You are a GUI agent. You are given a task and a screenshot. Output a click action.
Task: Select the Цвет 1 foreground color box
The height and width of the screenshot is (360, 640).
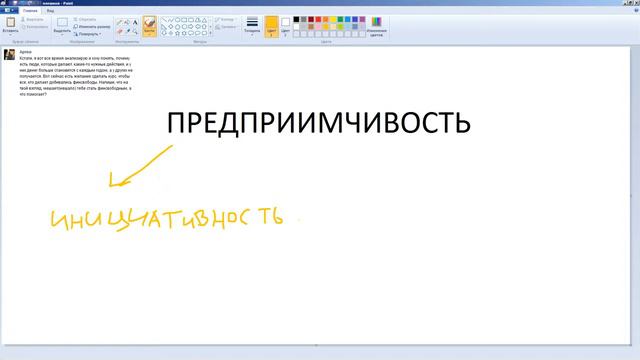click(x=271, y=27)
